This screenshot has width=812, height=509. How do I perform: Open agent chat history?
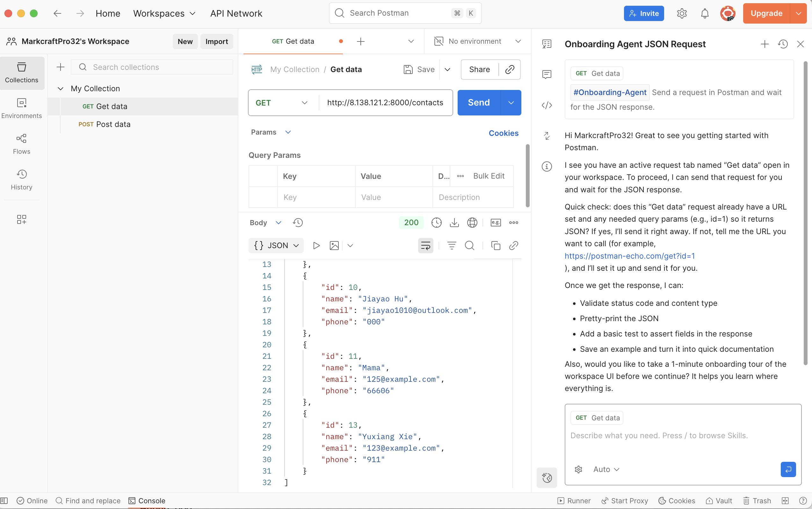(783, 44)
